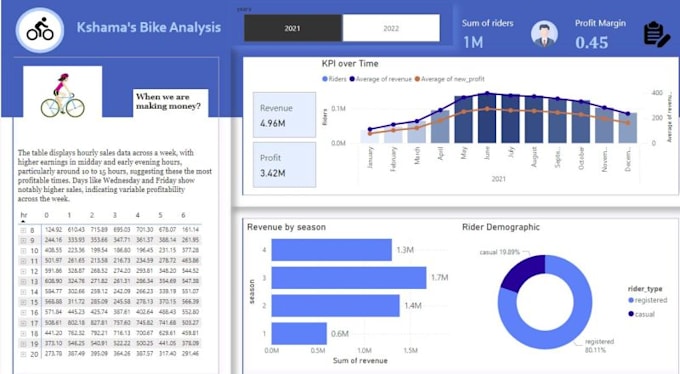Expand hour 8 row in table
680x374 pixels.
click(x=23, y=230)
